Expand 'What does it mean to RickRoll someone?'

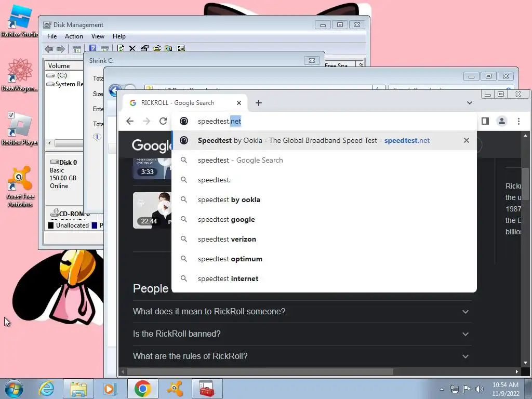click(x=302, y=312)
